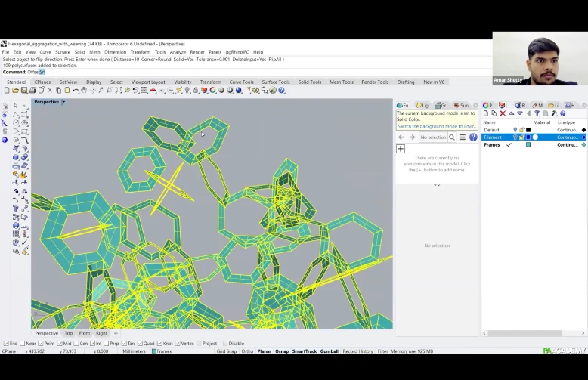The height and width of the screenshot is (380, 588).
Task: Open Linetype dropdown for the Filament layer
Action: point(568,137)
